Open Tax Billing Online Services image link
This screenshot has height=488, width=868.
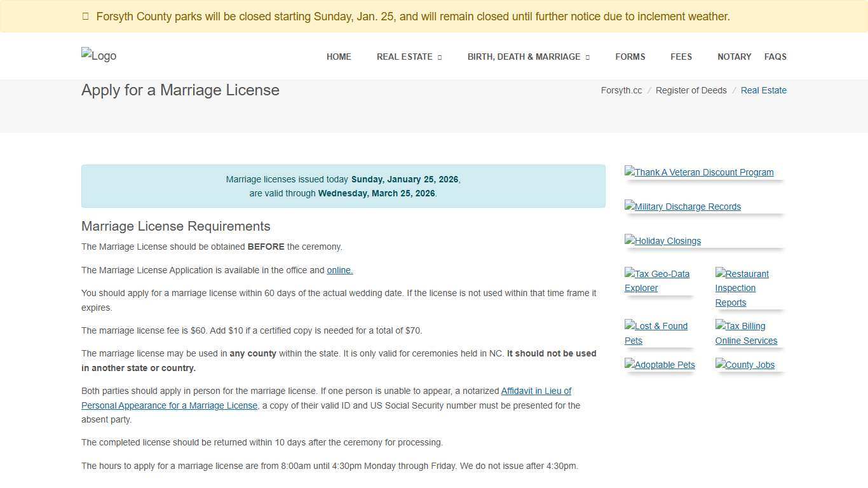pyautogui.click(x=746, y=333)
